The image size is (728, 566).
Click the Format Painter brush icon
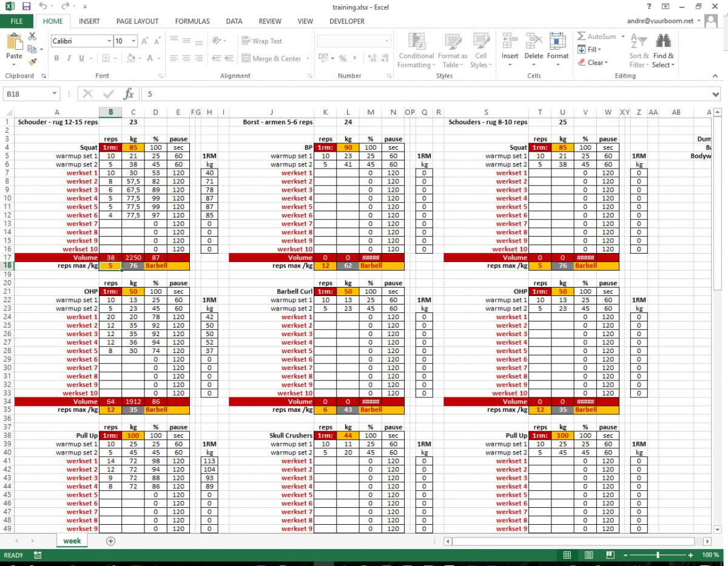[x=32, y=61]
